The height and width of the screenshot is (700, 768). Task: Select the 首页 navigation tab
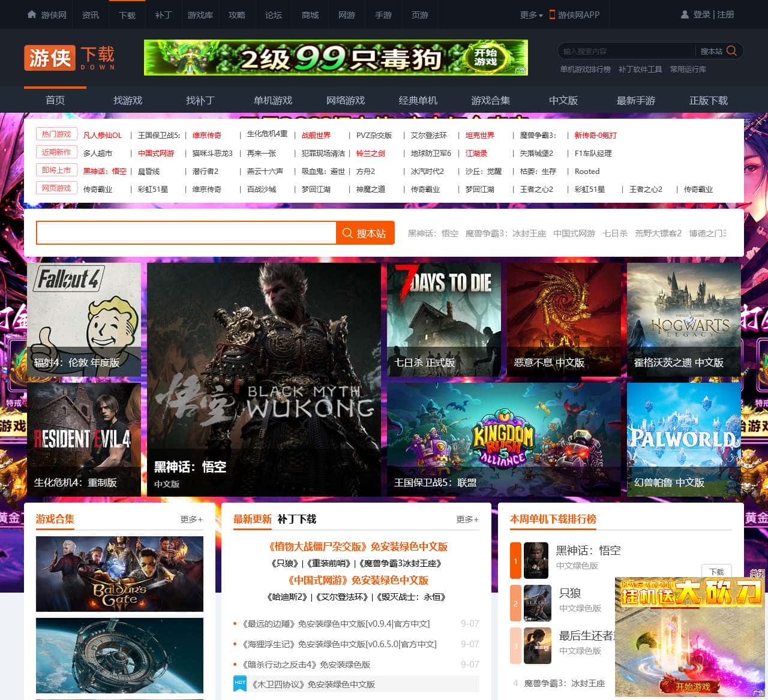tap(55, 100)
